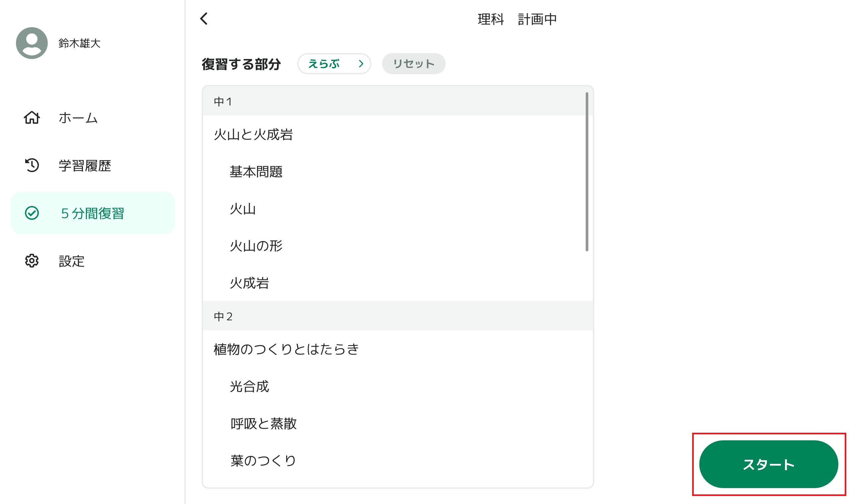Select the 植物のつくりとはたらき unit
The image size is (849, 504).
pyautogui.click(x=286, y=349)
